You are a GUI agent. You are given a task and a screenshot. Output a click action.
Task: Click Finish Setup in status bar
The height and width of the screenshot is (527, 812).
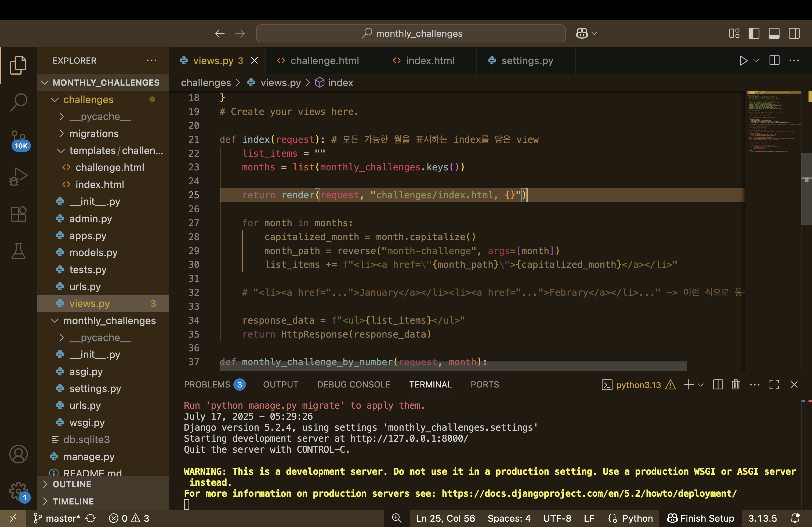[x=701, y=518]
